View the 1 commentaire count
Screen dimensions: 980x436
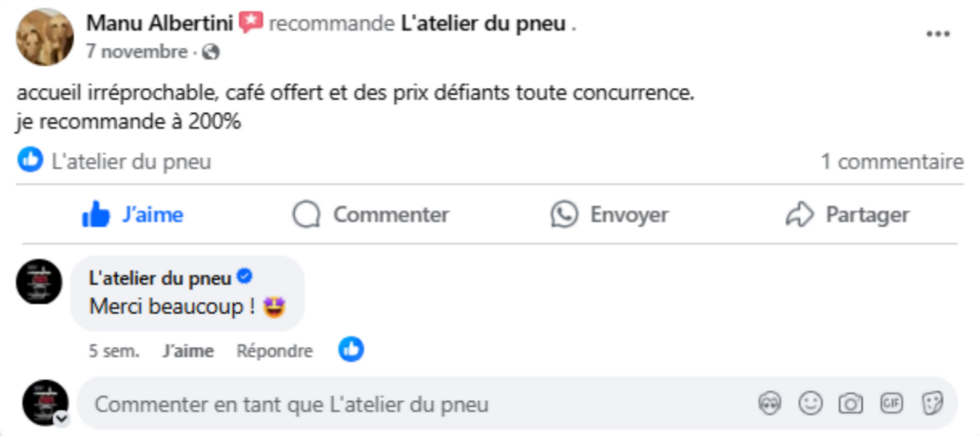[892, 161]
